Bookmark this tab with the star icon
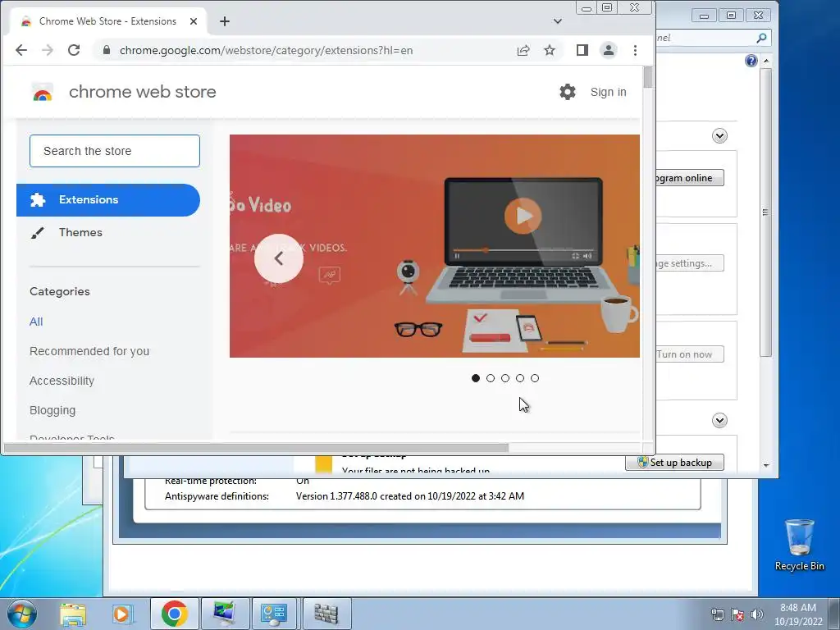Viewport: 840px width, 630px height. (549, 50)
